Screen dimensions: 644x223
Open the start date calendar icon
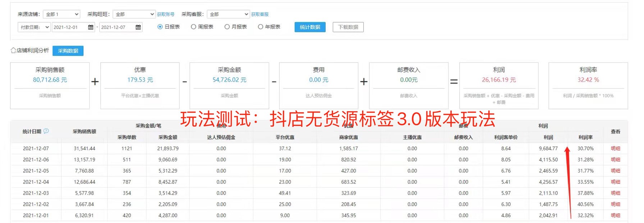(91, 27)
